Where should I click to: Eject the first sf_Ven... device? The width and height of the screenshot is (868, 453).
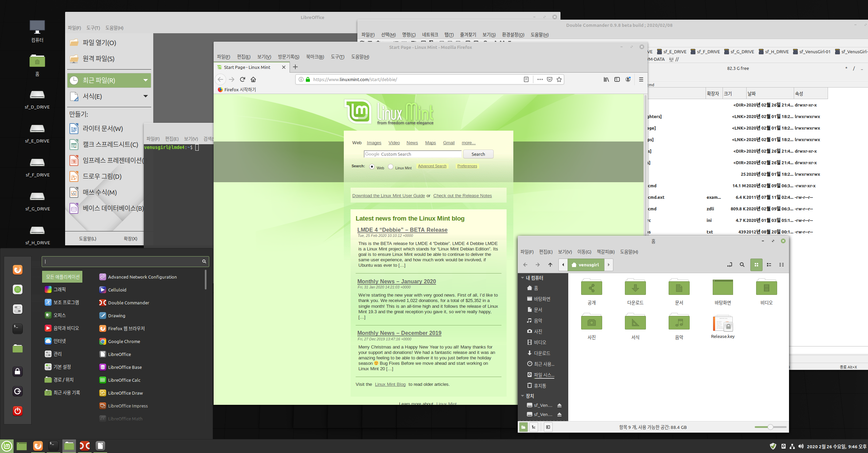tap(559, 405)
